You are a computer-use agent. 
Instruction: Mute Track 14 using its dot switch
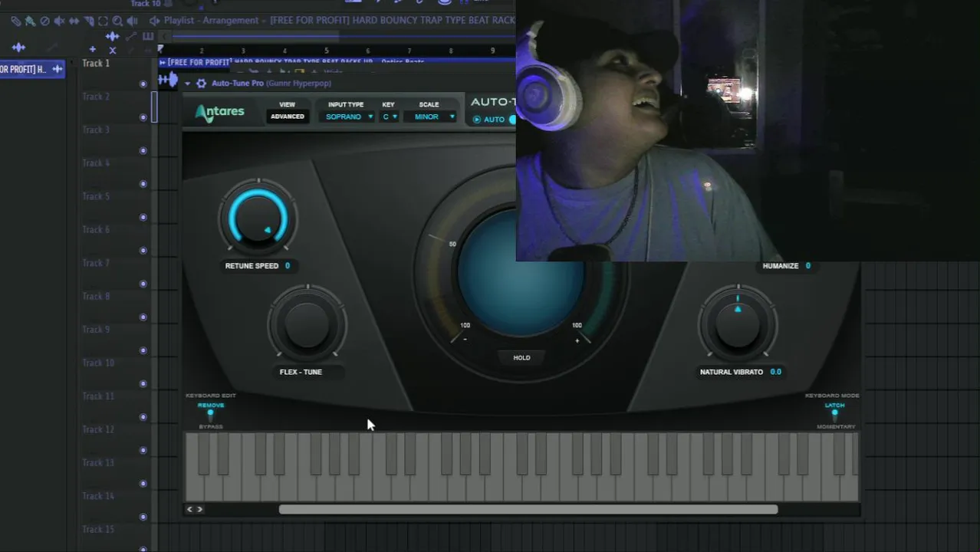tap(143, 517)
